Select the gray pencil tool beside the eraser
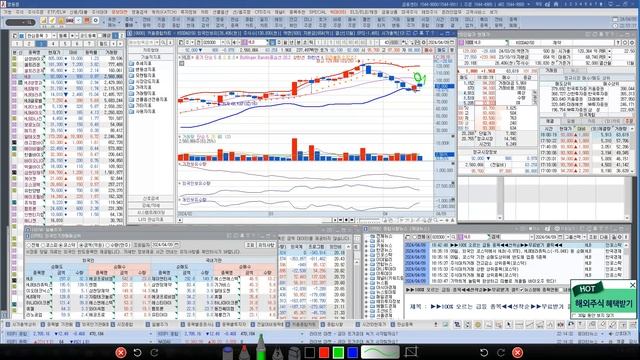Viewport: 640px width, 360px height. pos(278,353)
